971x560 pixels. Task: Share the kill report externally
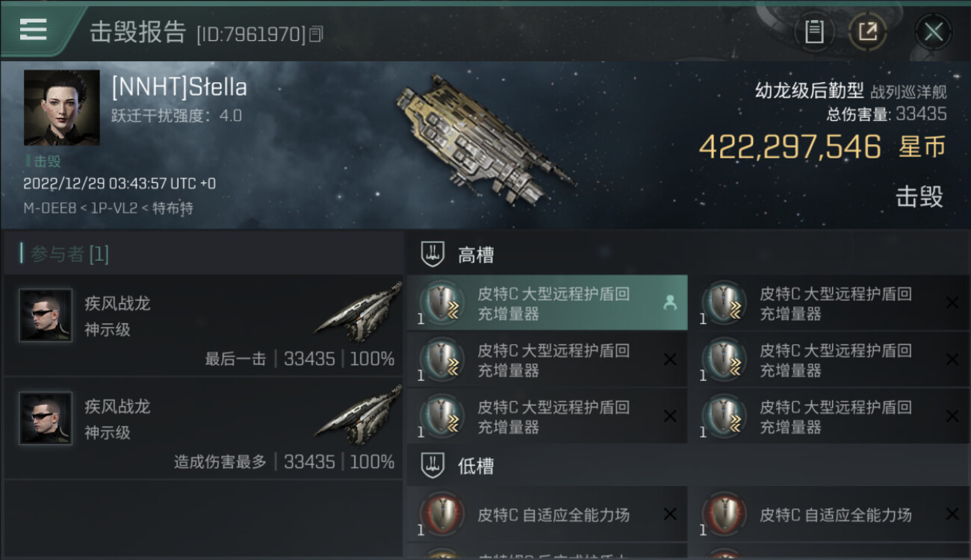868,32
